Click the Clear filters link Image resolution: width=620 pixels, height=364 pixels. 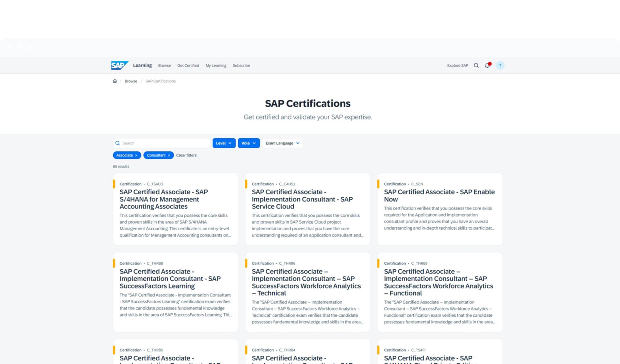(186, 155)
